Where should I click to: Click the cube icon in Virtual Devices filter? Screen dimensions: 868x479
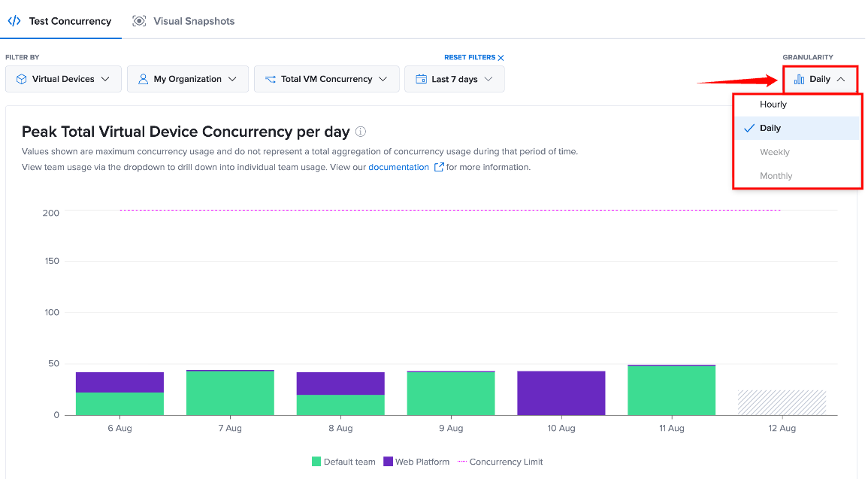[x=21, y=79]
